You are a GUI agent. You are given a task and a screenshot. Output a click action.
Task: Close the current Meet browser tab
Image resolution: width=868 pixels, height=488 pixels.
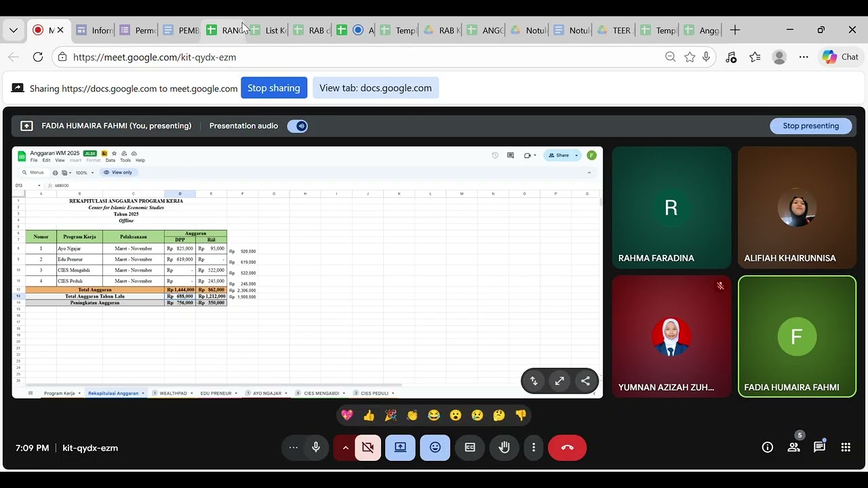coord(60,30)
